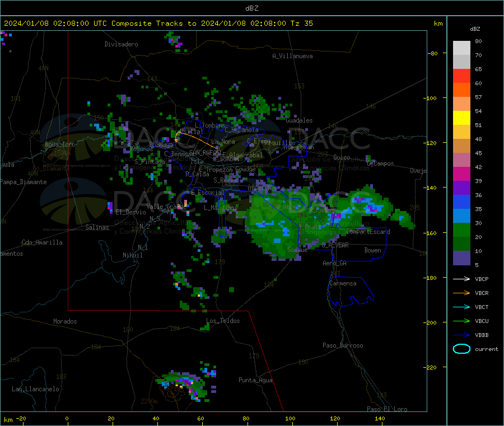Click the Composite Tracks timestamp header

[x=158, y=24]
